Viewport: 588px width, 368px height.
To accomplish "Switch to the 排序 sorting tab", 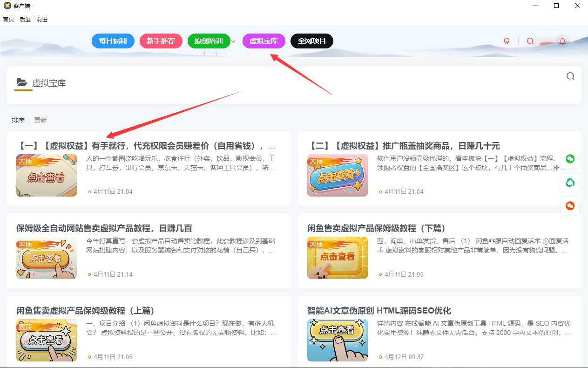I will (x=18, y=120).
